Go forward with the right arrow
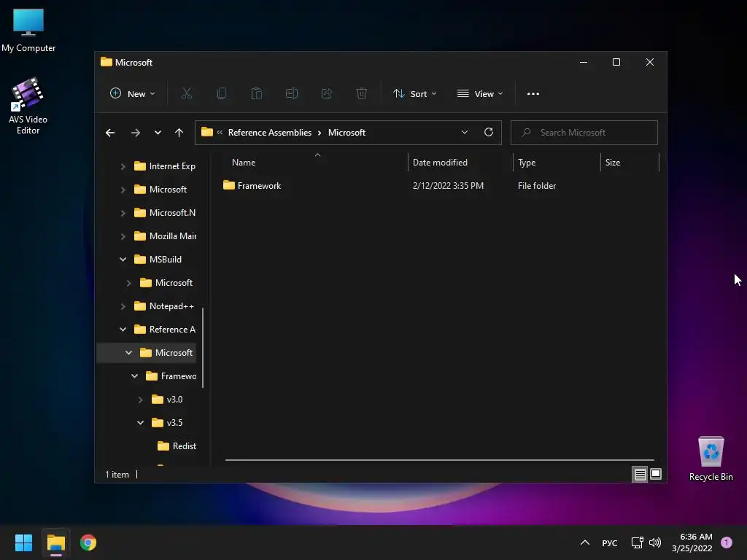Viewport: 747px width, 560px height. tap(136, 133)
